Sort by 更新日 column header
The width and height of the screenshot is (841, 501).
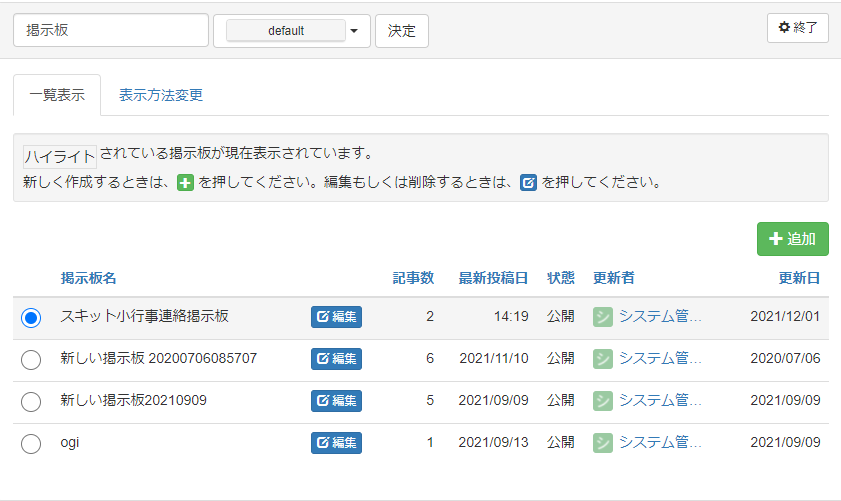[799, 278]
